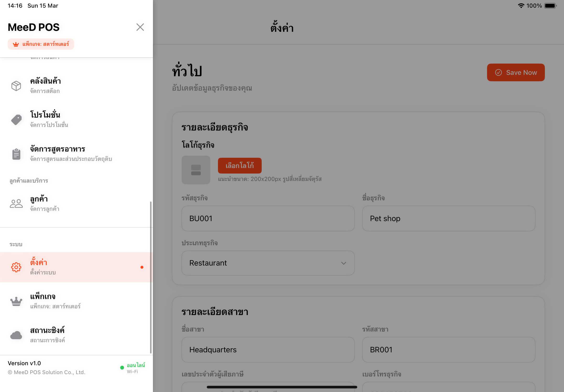The image size is (564, 392).
Task: Open ลูกค้า menu item
Action: (76, 204)
